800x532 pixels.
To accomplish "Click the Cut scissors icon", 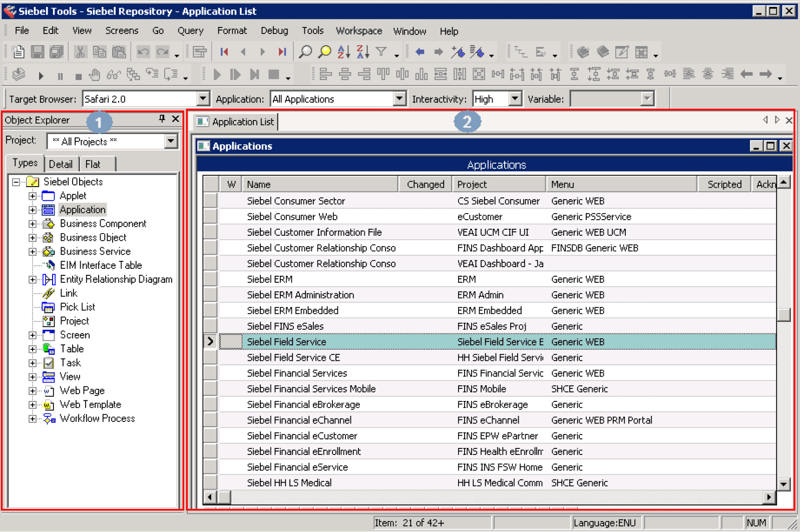I will click(81, 52).
